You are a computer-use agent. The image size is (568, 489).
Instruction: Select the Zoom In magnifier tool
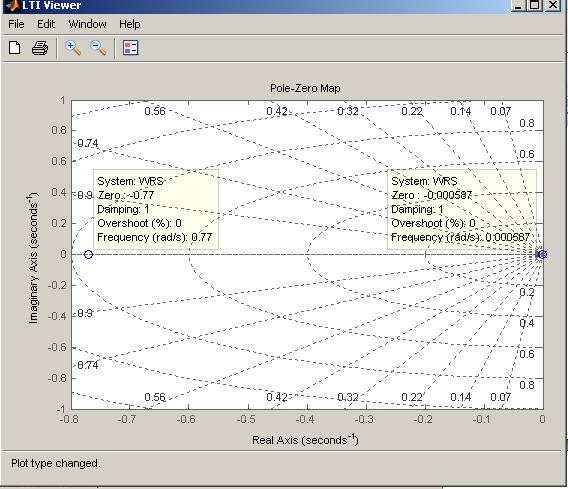(73, 48)
